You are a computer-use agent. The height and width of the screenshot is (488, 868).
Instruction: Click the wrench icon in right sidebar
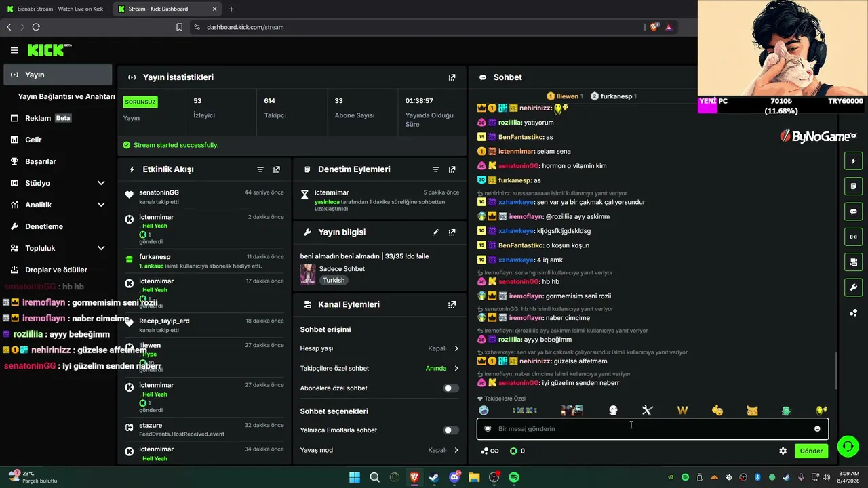[853, 287]
